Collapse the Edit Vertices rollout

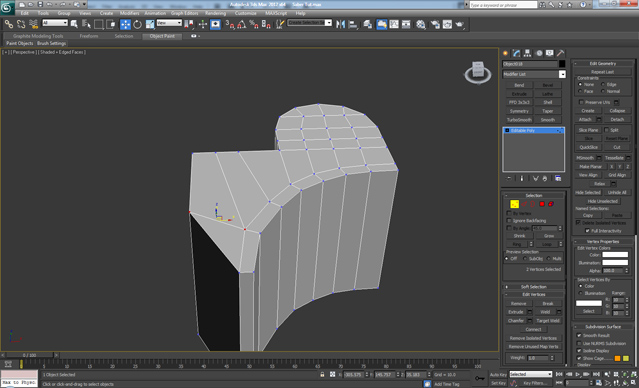pos(533,295)
